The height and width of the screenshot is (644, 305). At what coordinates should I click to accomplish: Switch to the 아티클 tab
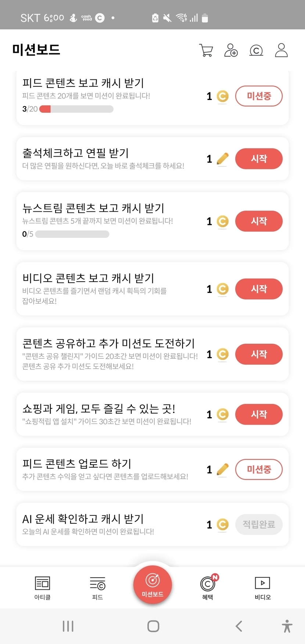[x=42, y=587]
